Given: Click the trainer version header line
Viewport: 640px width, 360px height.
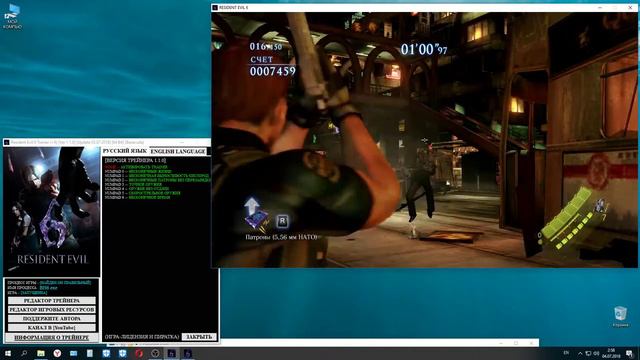Looking at the screenshot, I should tap(136, 161).
